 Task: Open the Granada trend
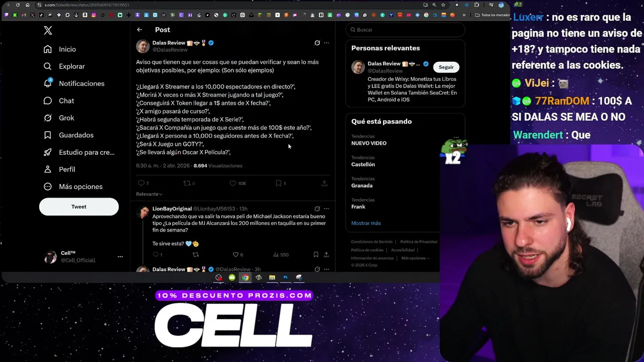362,186
